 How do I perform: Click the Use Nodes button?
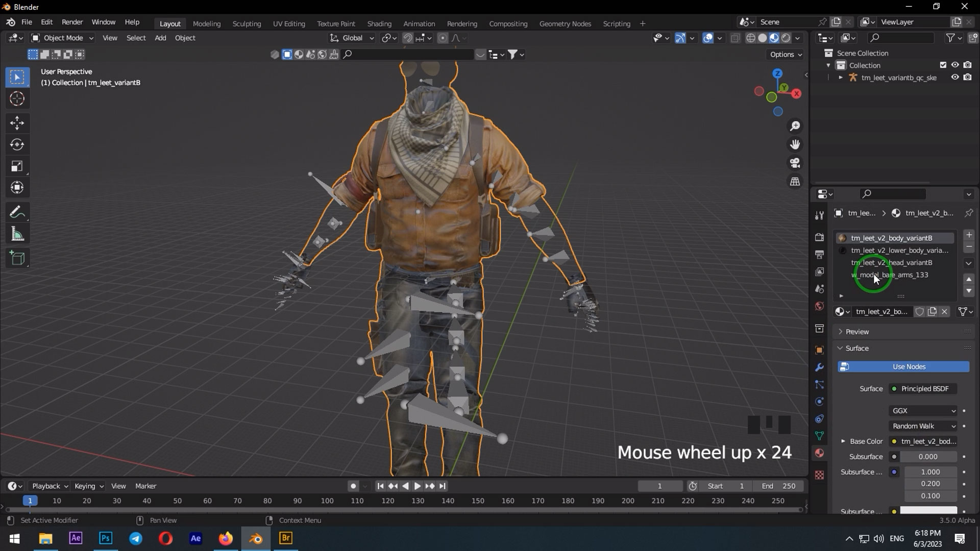909,366
